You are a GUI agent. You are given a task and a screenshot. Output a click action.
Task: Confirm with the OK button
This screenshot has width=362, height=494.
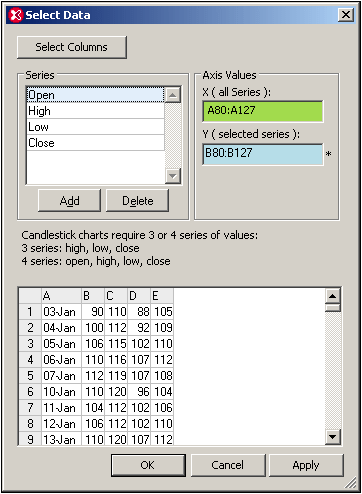coord(148,465)
